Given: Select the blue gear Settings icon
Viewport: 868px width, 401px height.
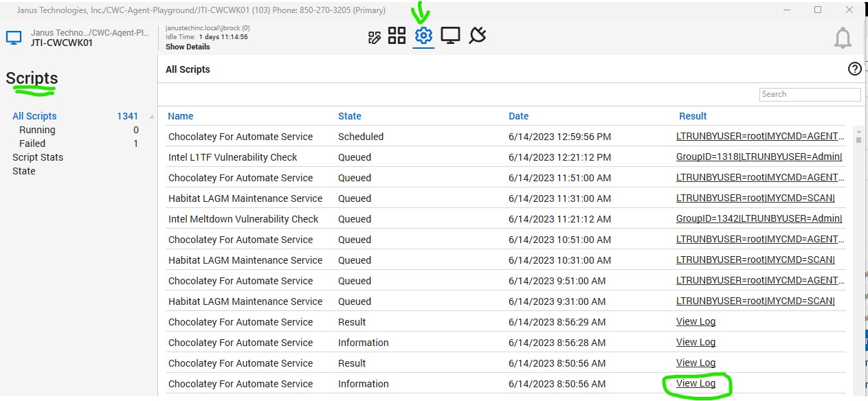Looking at the screenshot, I should point(423,36).
